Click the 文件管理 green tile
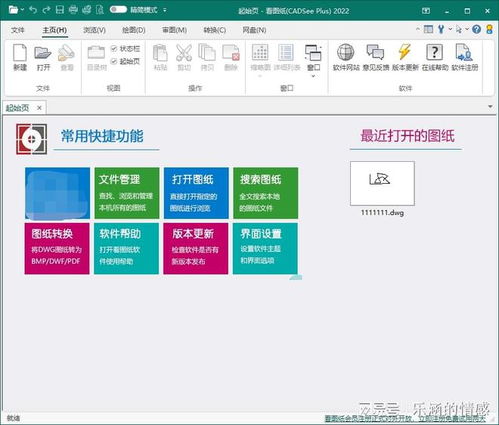This screenshot has width=499, height=425. tap(127, 193)
